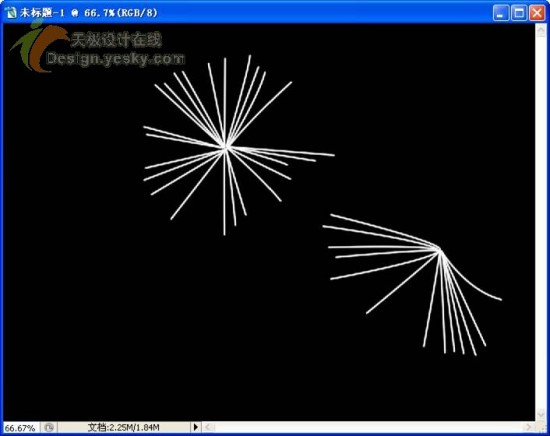Minimize the 未标题-1 document window
This screenshot has width=550, height=436.
(500, 13)
